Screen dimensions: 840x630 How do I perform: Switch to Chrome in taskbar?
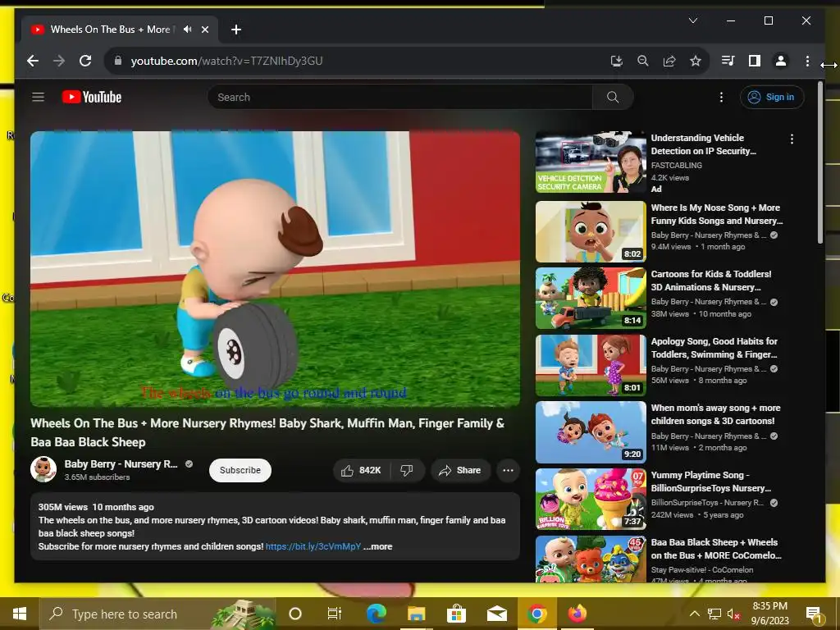coord(536,614)
